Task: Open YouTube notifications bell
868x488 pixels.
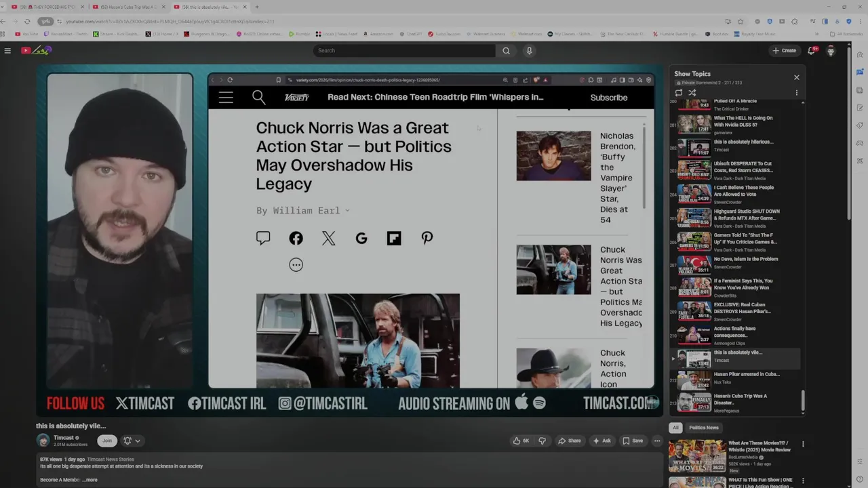Action: coord(812,50)
